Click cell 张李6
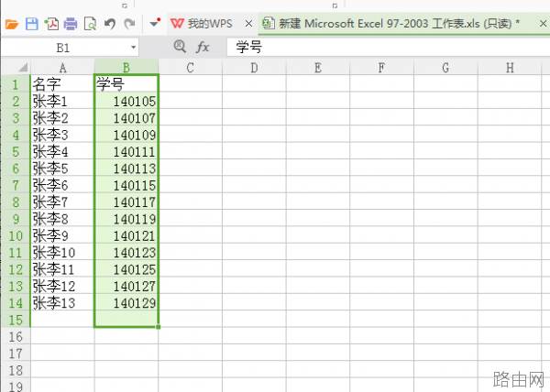The width and height of the screenshot is (550, 392). point(62,185)
